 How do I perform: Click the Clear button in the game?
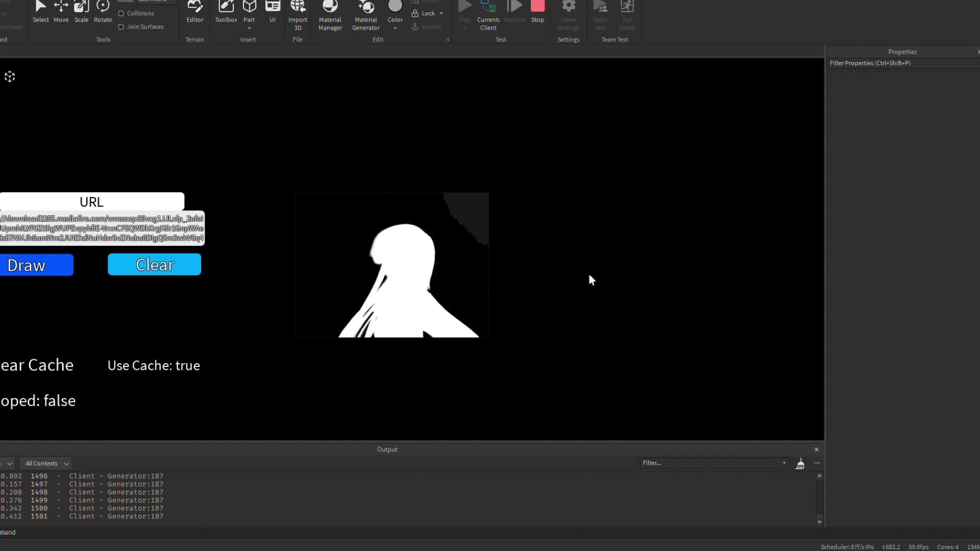click(x=154, y=264)
